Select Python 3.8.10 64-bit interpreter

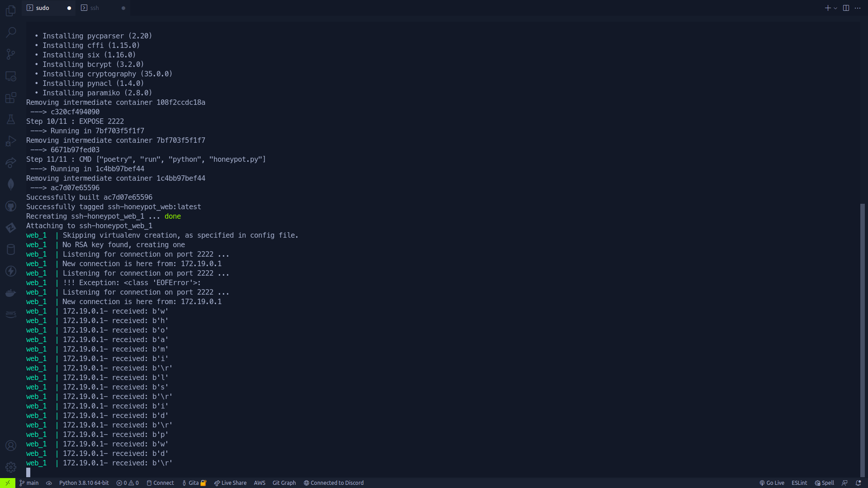pos(84,483)
